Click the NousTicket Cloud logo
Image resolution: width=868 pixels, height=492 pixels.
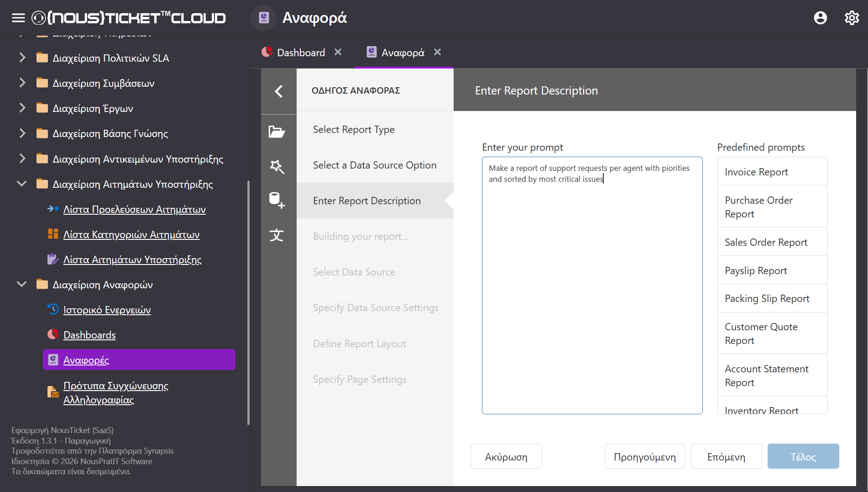coord(129,18)
